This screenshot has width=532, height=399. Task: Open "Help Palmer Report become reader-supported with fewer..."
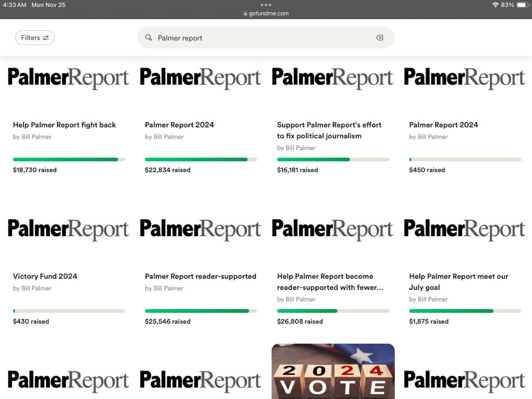pos(330,281)
